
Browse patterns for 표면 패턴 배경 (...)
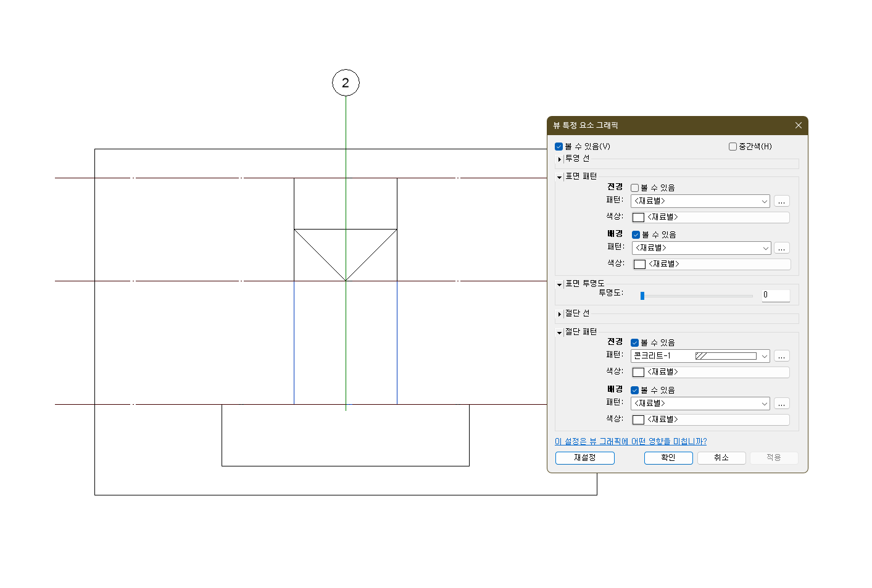(781, 248)
